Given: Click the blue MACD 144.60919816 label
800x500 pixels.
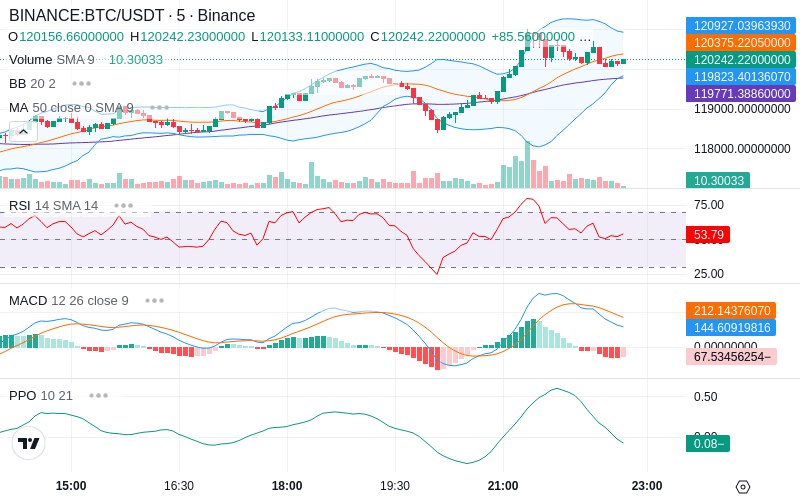Looking at the screenshot, I should [x=731, y=327].
